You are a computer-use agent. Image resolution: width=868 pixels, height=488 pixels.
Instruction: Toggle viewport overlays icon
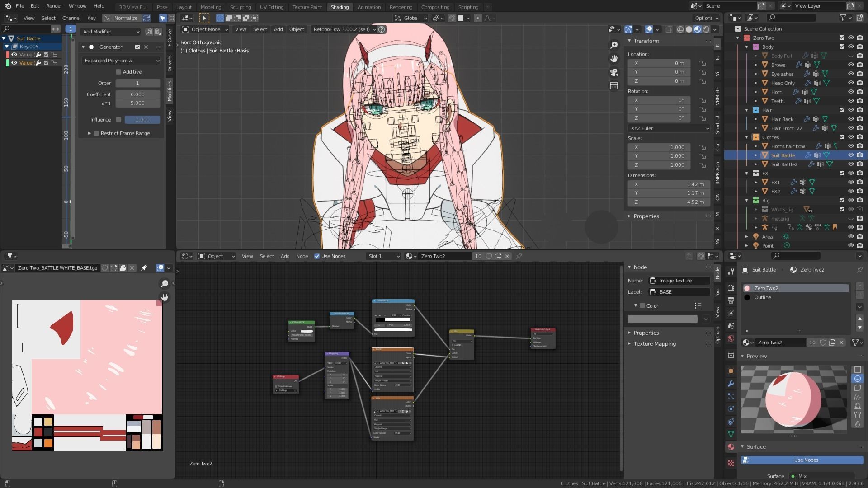click(649, 29)
